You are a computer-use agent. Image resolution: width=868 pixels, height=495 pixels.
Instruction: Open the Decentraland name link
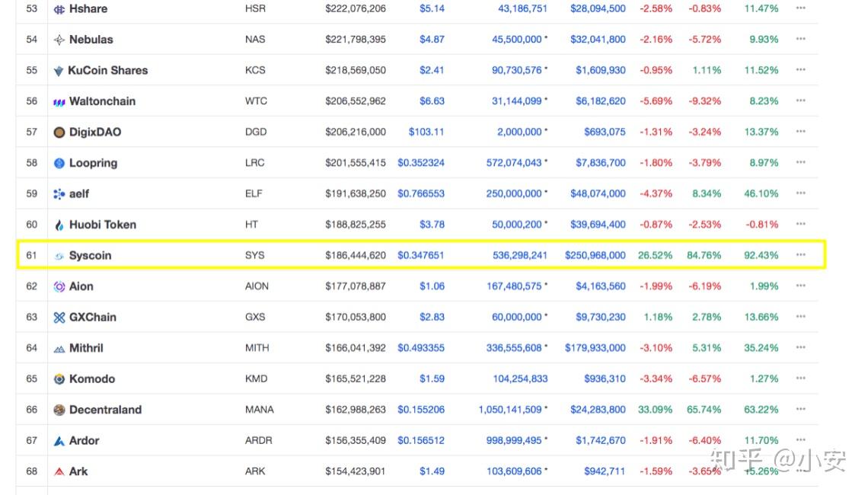tap(105, 410)
